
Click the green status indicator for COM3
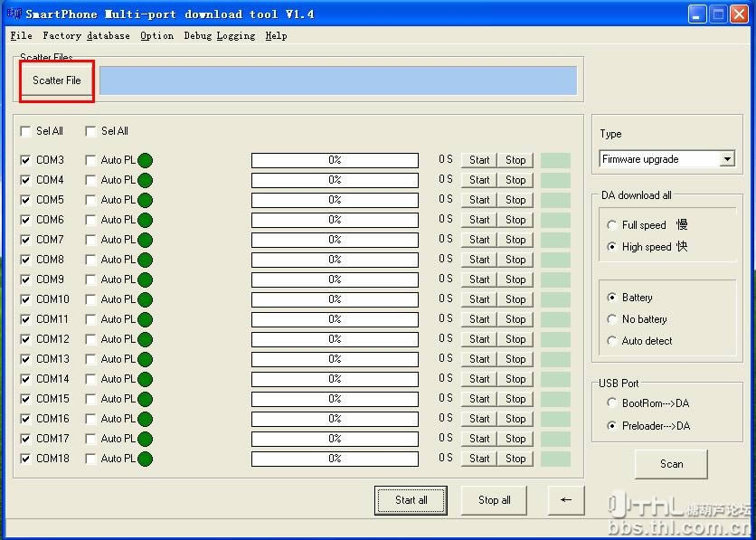[x=145, y=160]
